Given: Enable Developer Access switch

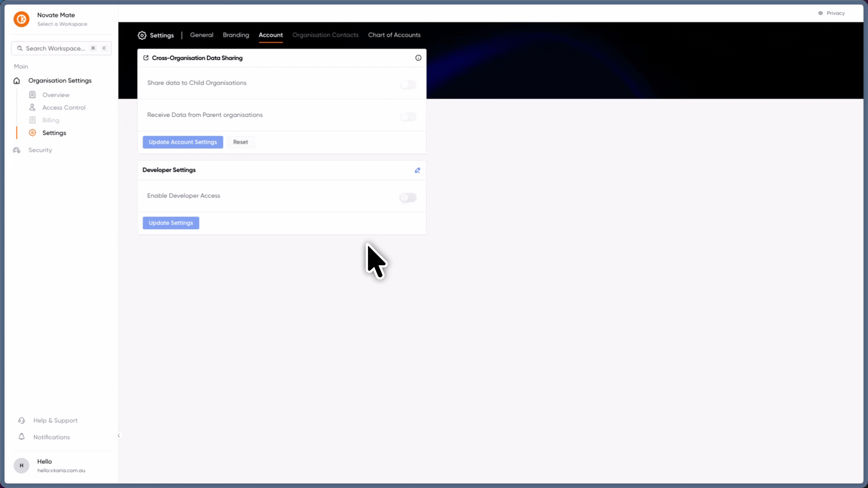Looking at the screenshot, I should pos(408,197).
